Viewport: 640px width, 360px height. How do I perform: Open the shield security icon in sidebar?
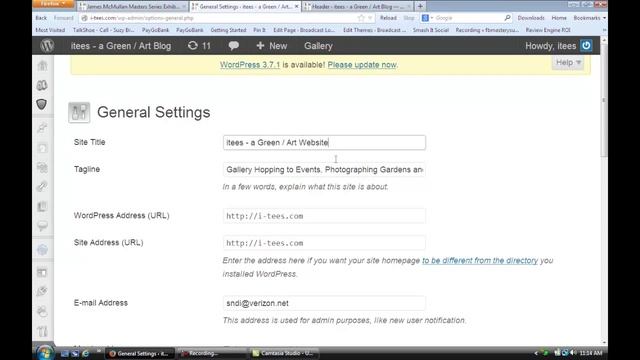(42, 104)
